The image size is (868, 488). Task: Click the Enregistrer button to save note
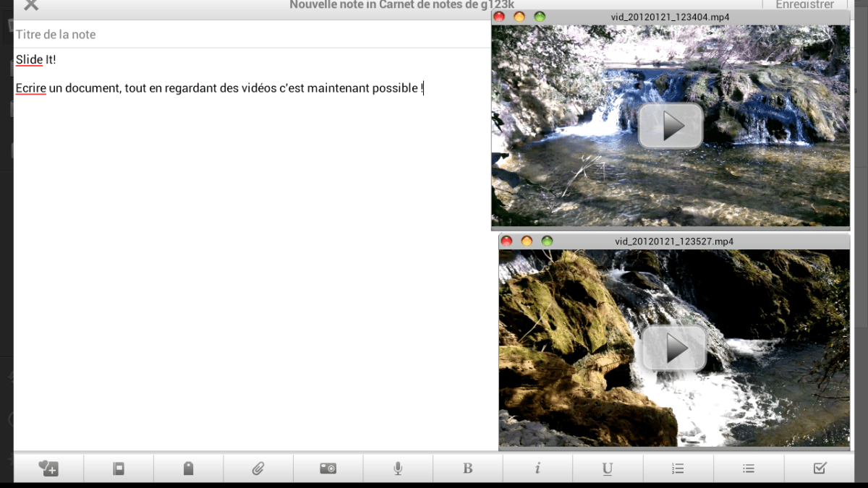coord(804,6)
